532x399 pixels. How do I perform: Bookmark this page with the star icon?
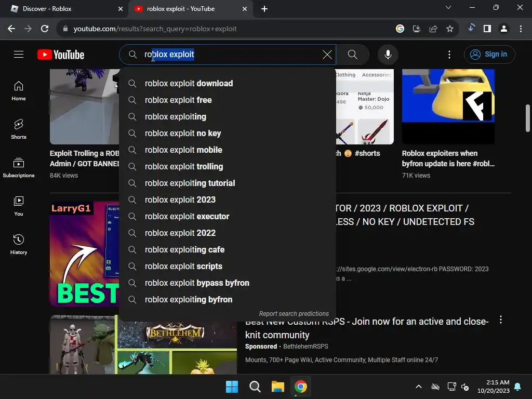[449, 29]
